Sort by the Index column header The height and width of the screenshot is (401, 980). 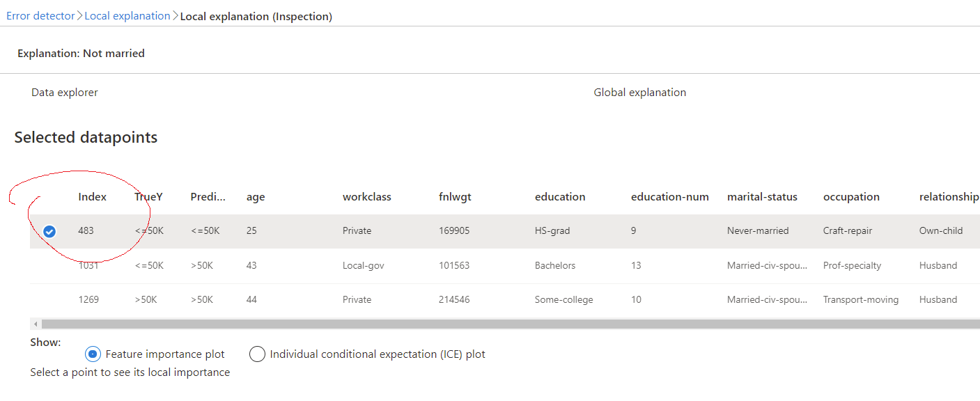[x=92, y=197]
